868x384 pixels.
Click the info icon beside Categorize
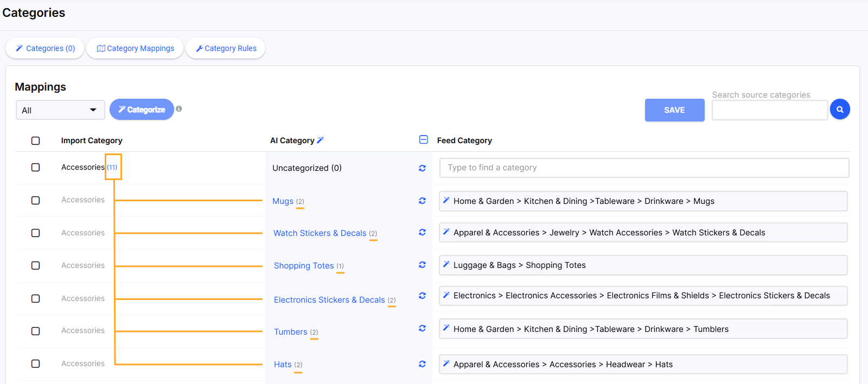(x=179, y=108)
